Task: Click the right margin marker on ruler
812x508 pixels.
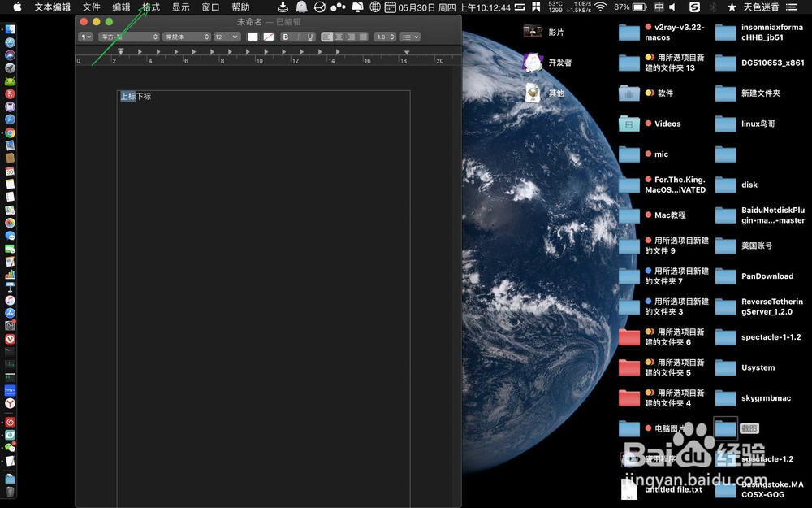Action: coord(407,52)
